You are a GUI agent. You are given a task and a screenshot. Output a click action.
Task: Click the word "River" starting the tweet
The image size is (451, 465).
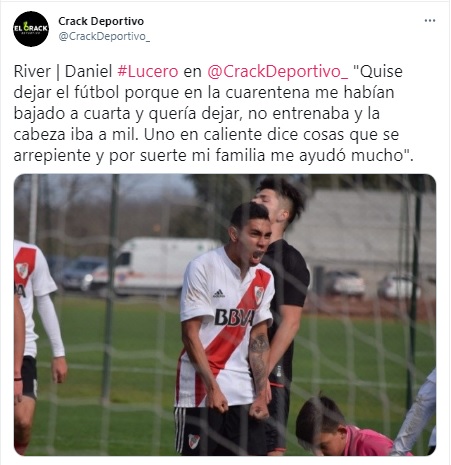(32, 71)
